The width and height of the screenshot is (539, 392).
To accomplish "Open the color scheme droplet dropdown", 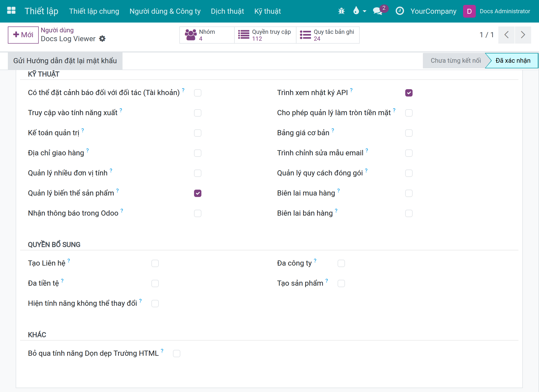I will [359, 11].
